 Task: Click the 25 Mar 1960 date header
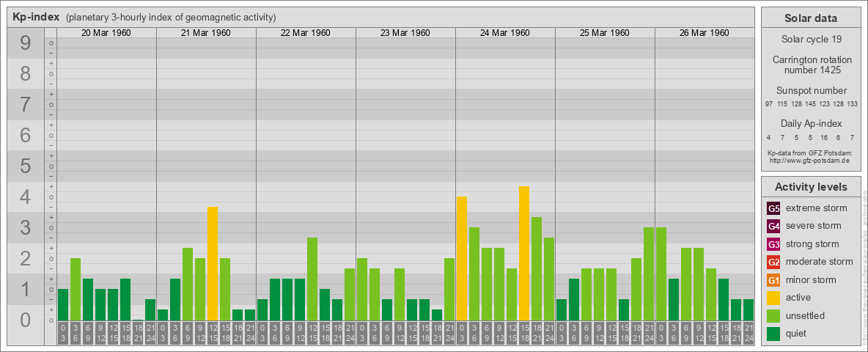(x=605, y=33)
